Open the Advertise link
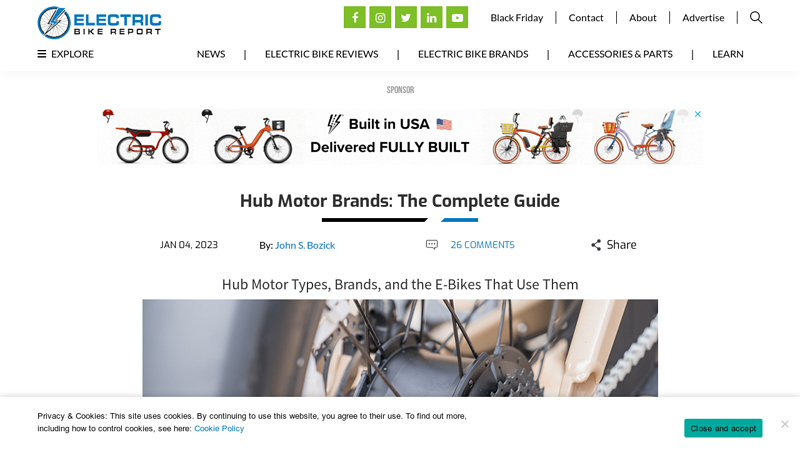The width and height of the screenshot is (800, 450). click(703, 18)
